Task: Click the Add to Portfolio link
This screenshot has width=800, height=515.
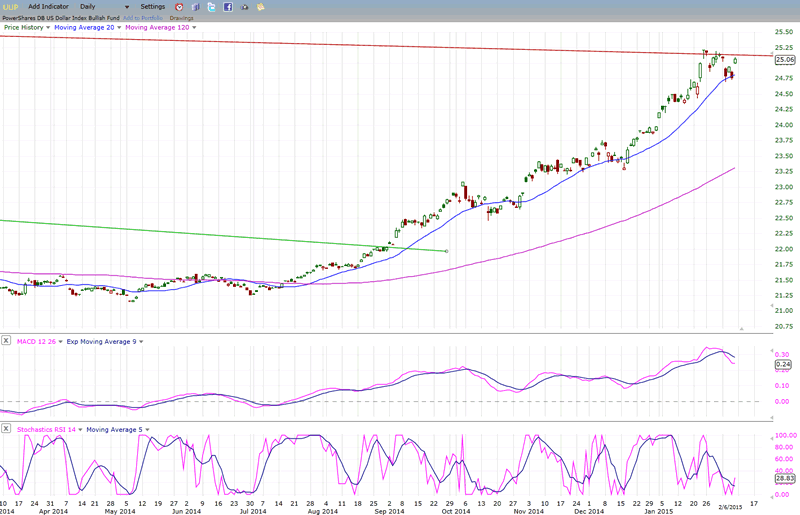Action: [143, 18]
